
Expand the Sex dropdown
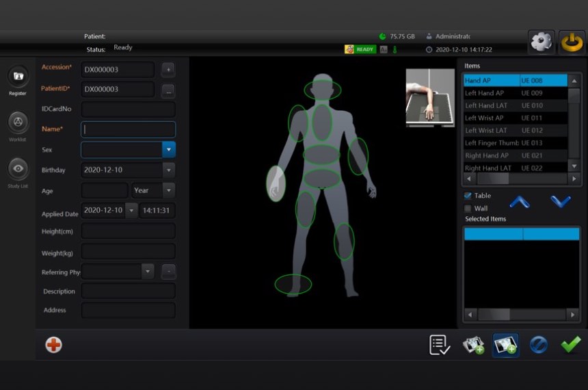click(x=168, y=150)
